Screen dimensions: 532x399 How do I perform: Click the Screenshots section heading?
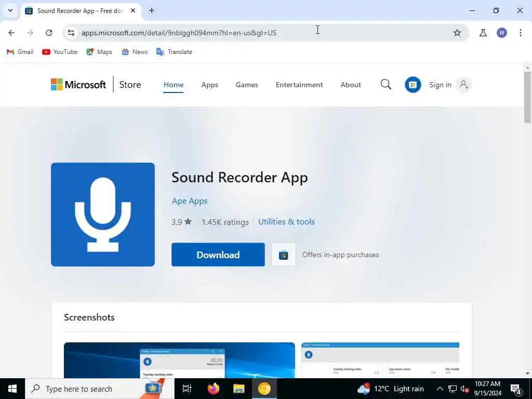89,317
